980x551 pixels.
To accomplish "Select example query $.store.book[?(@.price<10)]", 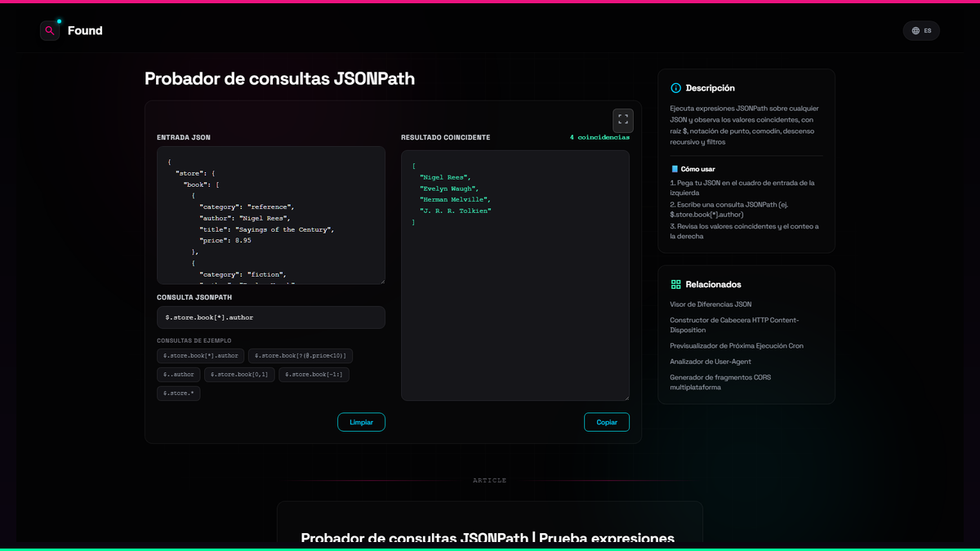I will coord(301,356).
